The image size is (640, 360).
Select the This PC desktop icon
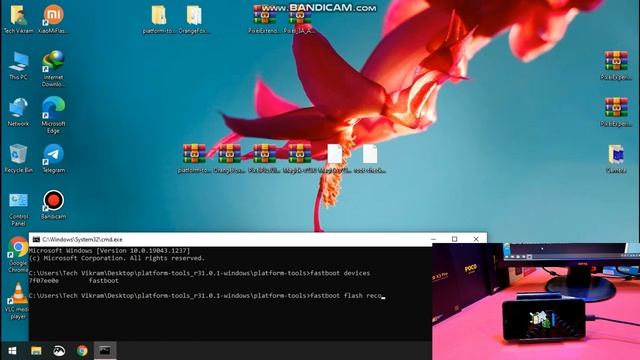click(18, 65)
